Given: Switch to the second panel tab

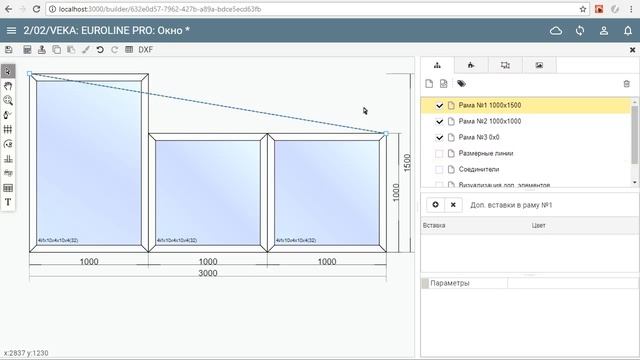Looking at the screenshot, I should (x=471, y=65).
